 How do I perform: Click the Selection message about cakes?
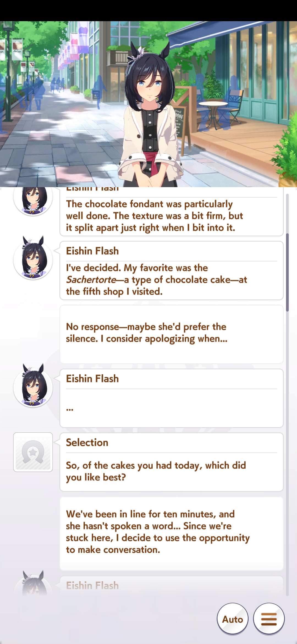point(172,462)
